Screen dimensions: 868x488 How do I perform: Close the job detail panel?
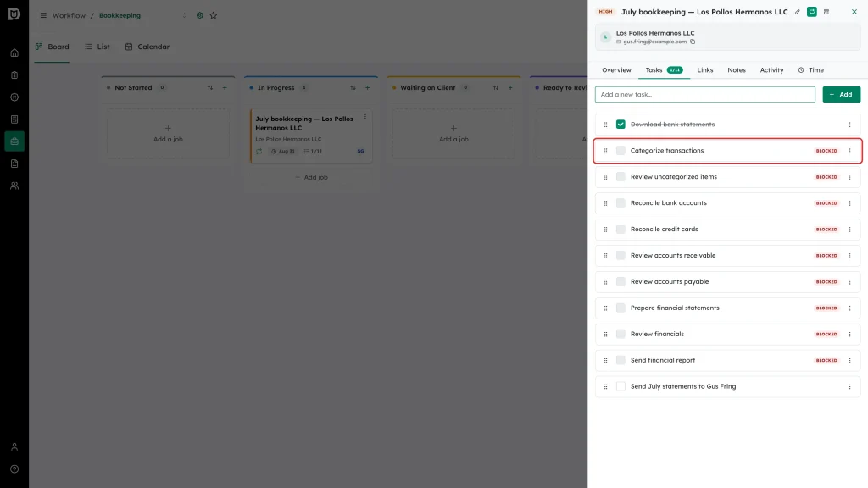pyautogui.click(x=854, y=12)
